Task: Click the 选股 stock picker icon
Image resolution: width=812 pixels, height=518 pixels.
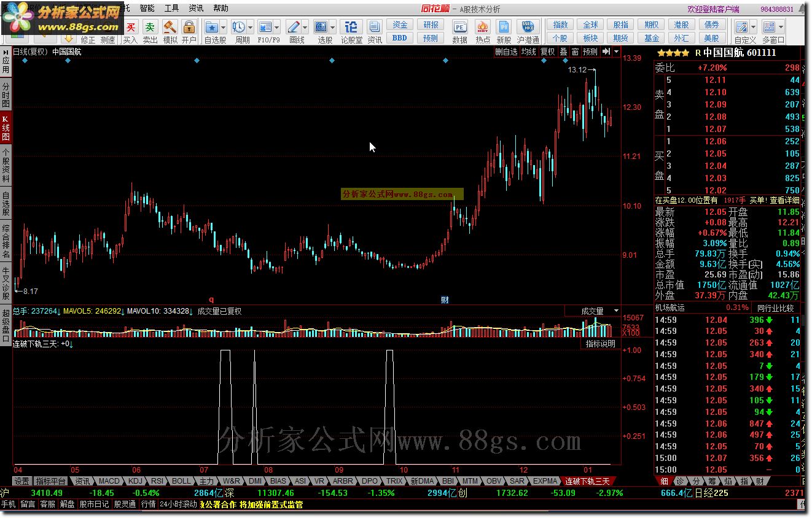Action: 321,27
